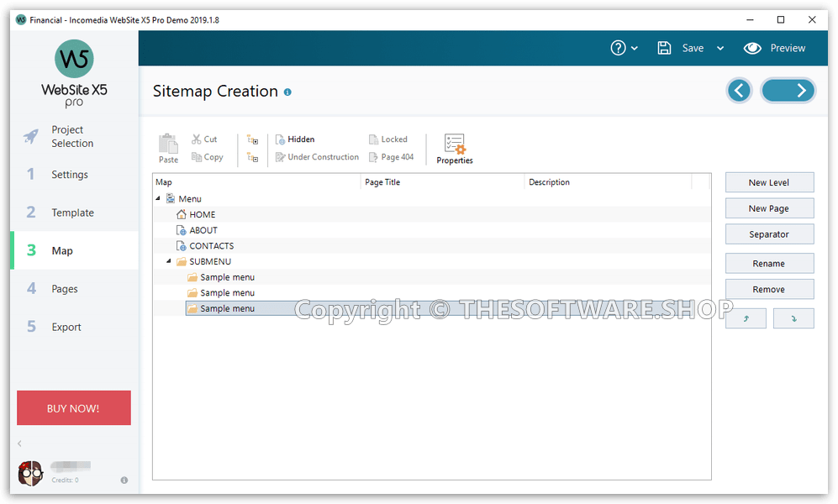Open the Properties icon button
The height and width of the screenshot is (504, 838).
(x=455, y=149)
